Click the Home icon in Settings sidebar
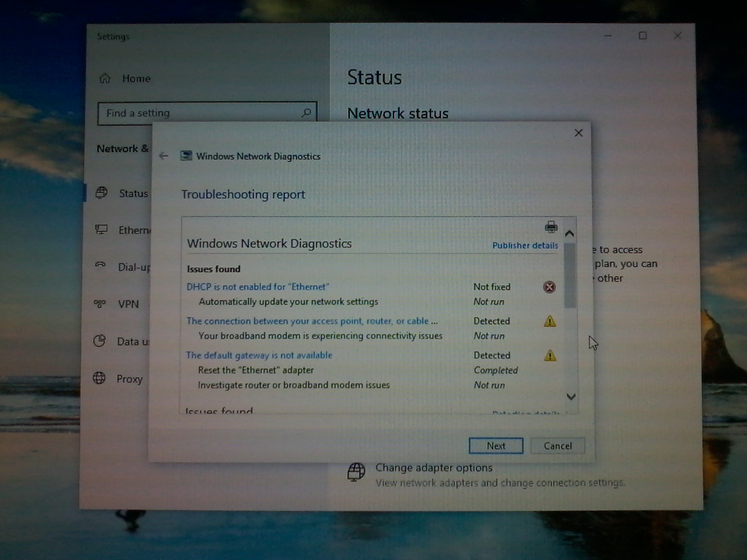This screenshot has width=747, height=560. pos(105,78)
